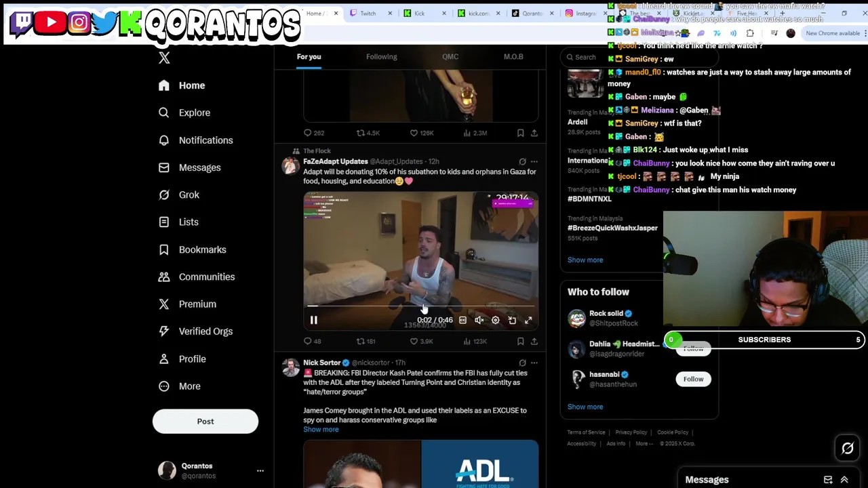This screenshot has width=868, height=488.
Task: Bookmark the FaZeAdapt Updates post
Action: click(x=520, y=341)
